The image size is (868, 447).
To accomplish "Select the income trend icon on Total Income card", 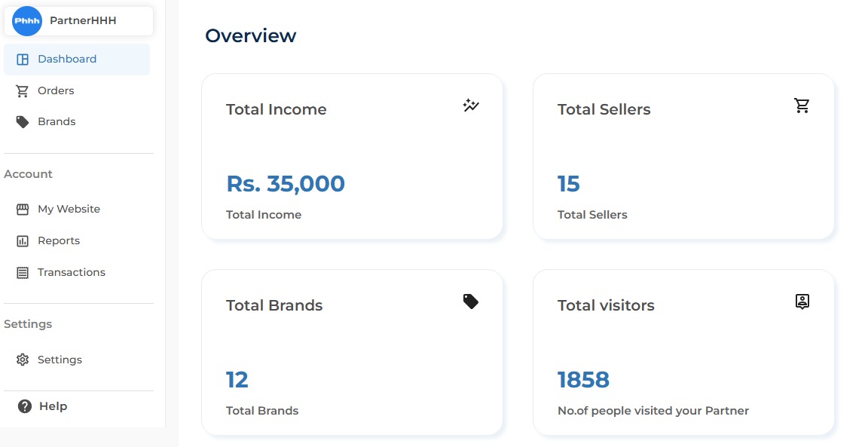I will point(470,106).
